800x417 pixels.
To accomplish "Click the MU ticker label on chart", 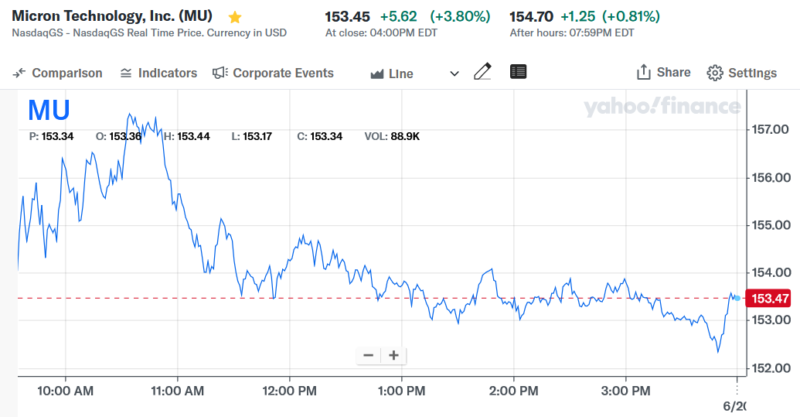I will coord(48,109).
